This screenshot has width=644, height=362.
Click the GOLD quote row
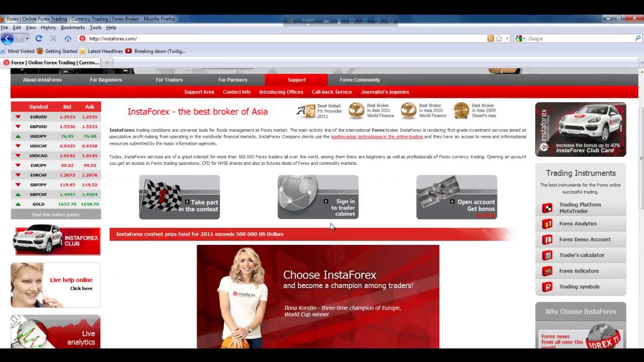point(56,204)
